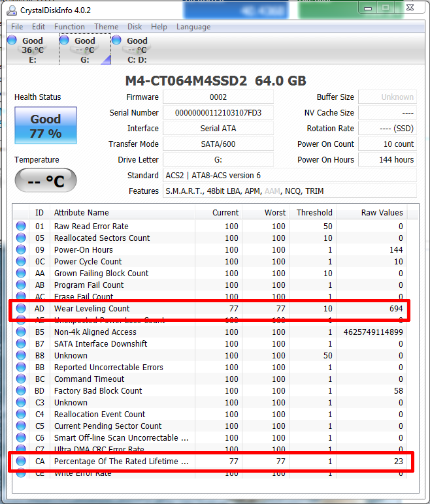
Task: Click the ID column header
Action: tap(39, 212)
